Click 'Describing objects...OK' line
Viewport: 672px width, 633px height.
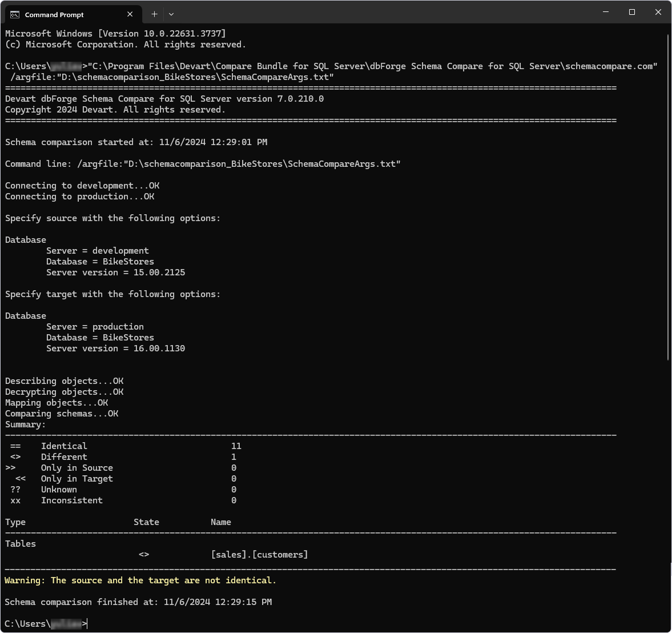pyautogui.click(x=64, y=381)
